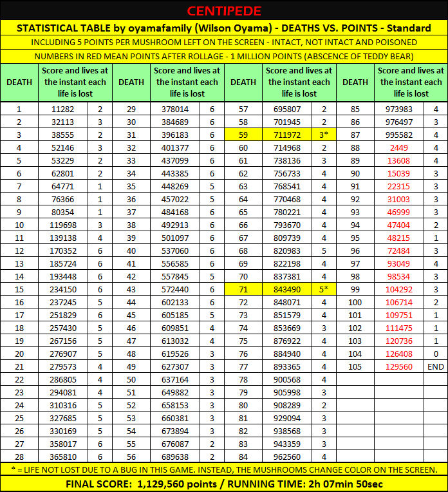Select red score 46999
Viewport: 448px width, 492px height.
398,212
